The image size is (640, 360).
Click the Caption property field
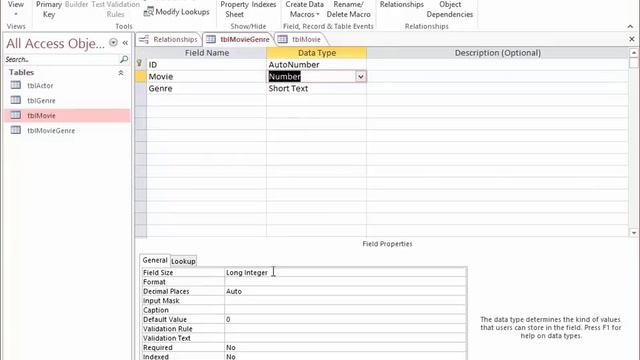click(345, 310)
